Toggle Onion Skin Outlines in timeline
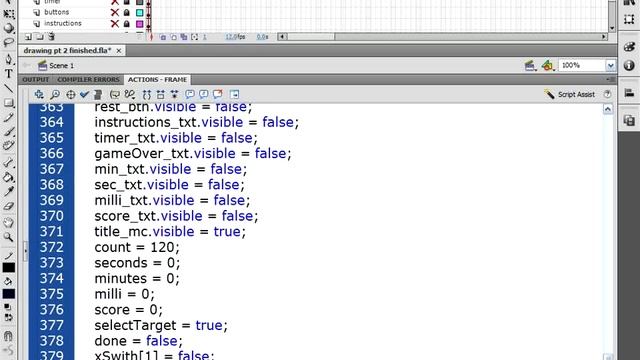The image size is (640, 360). tap(173, 37)
